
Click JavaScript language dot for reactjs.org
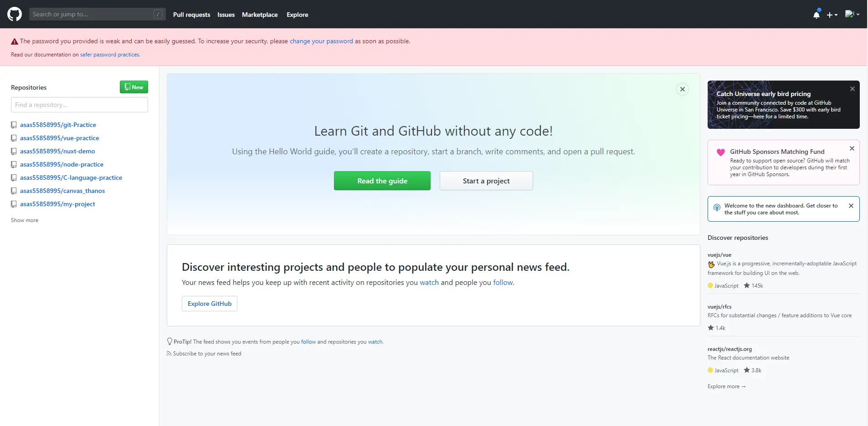coord(710,370)
